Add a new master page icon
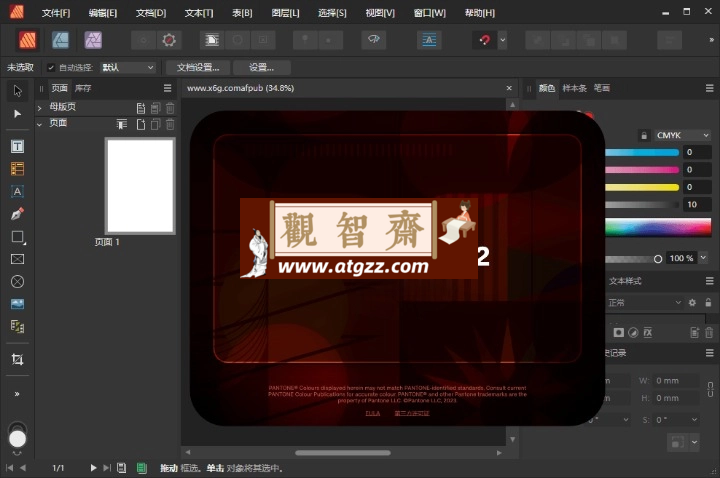720x478 pixels. tap(141, 108)
